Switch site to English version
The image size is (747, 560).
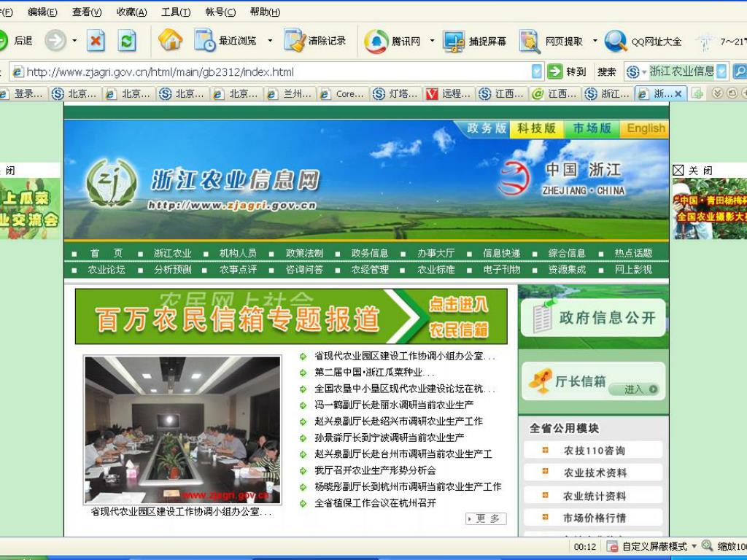coord(646,128)
